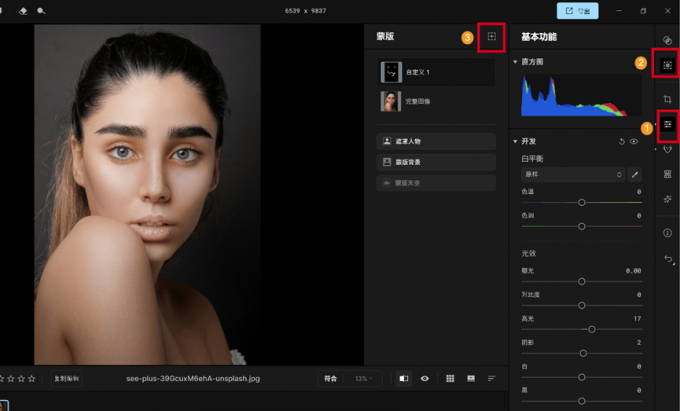Select the 自定义 1 mask entry
Image resolution: width=680 pixels, height=411 pixels.
(x=436, y=72)
